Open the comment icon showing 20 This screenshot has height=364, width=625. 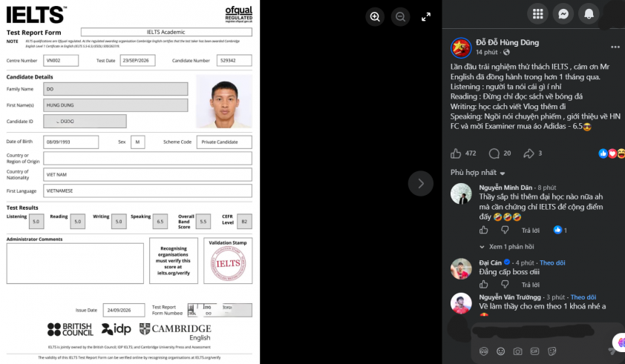pyautogui.click(x=494, y=153)
